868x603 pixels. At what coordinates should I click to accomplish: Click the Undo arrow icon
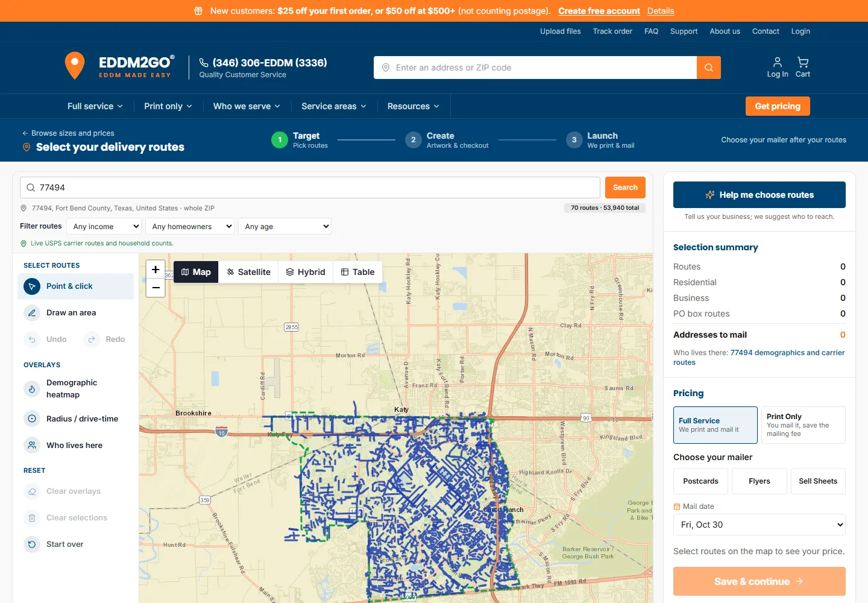pyautogui.click(x=32, y=339)
